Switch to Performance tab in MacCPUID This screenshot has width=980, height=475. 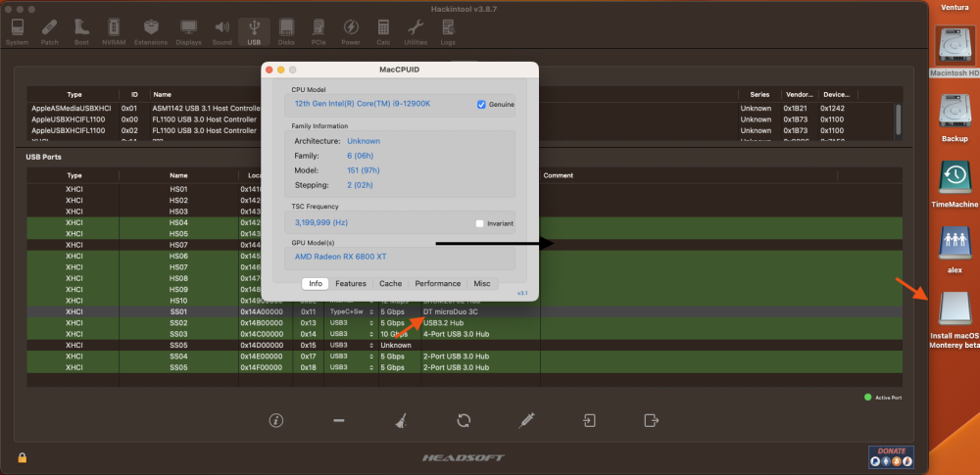pyautogui.click(x=437, y=284)
